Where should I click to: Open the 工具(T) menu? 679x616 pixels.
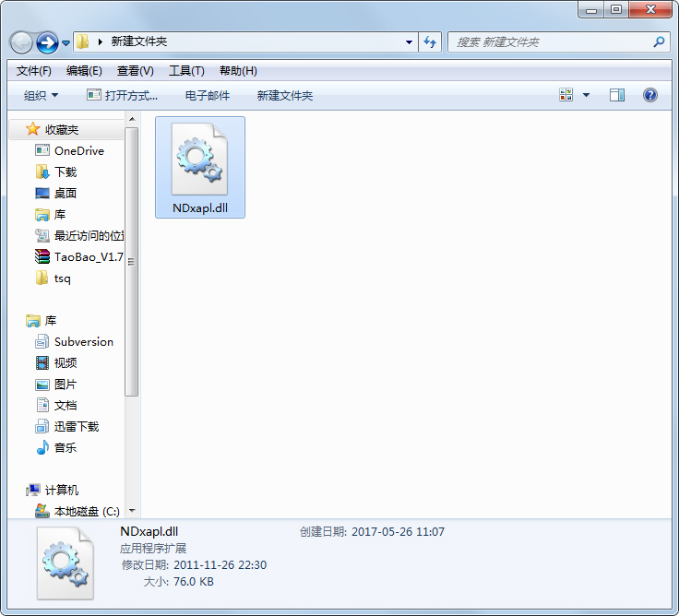(x=186, y=71)
